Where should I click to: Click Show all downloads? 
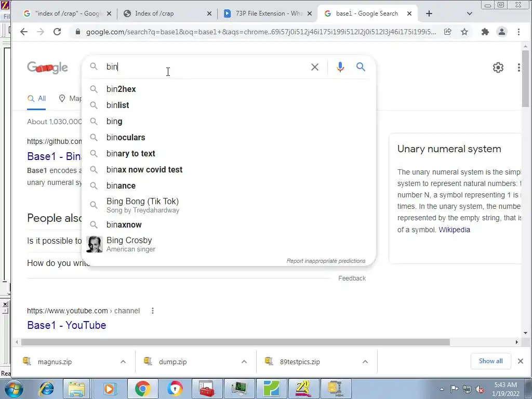tap(490, 361)
